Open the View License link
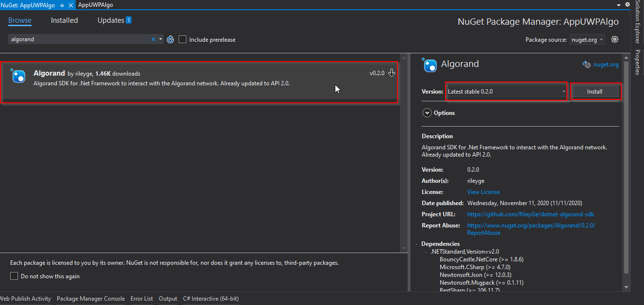This screenshot has width=644, height=305. (483, 192)
